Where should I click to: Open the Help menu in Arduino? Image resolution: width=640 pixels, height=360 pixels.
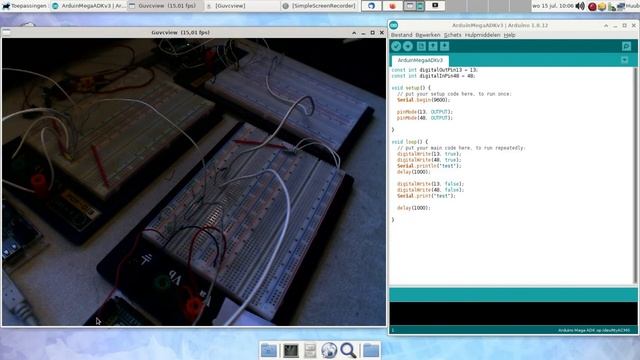(x=509, y=35)
